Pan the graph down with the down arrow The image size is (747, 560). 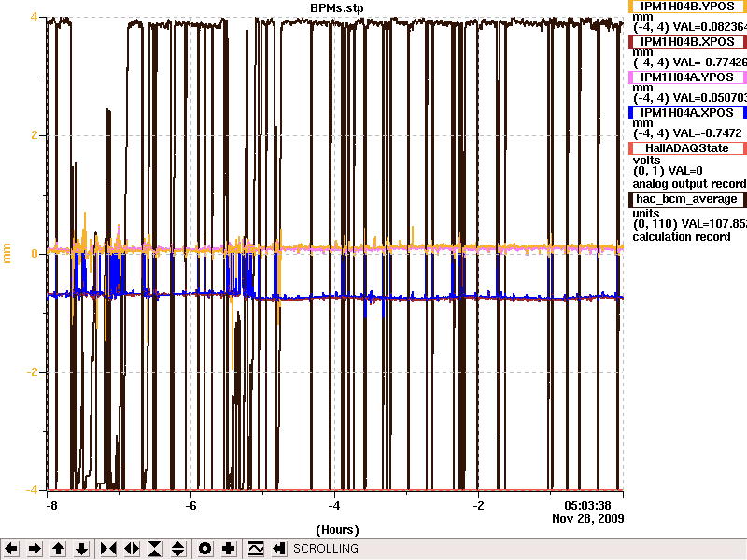[82, 549]
